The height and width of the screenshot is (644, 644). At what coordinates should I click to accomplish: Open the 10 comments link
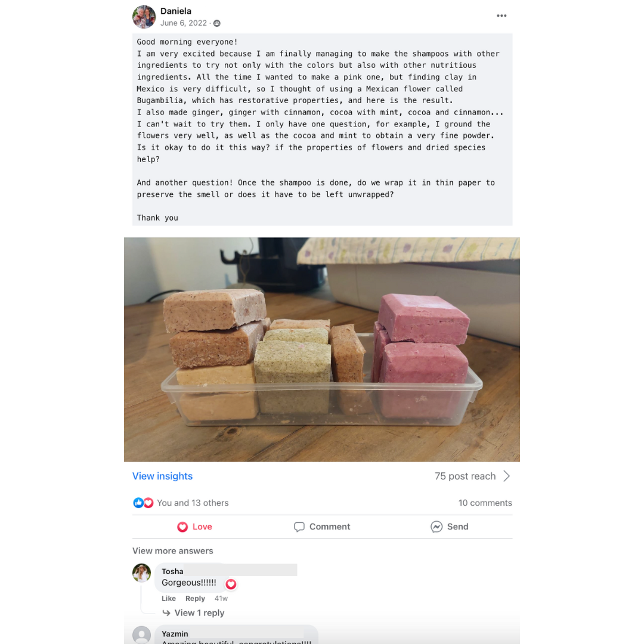(x=485, y=503)
